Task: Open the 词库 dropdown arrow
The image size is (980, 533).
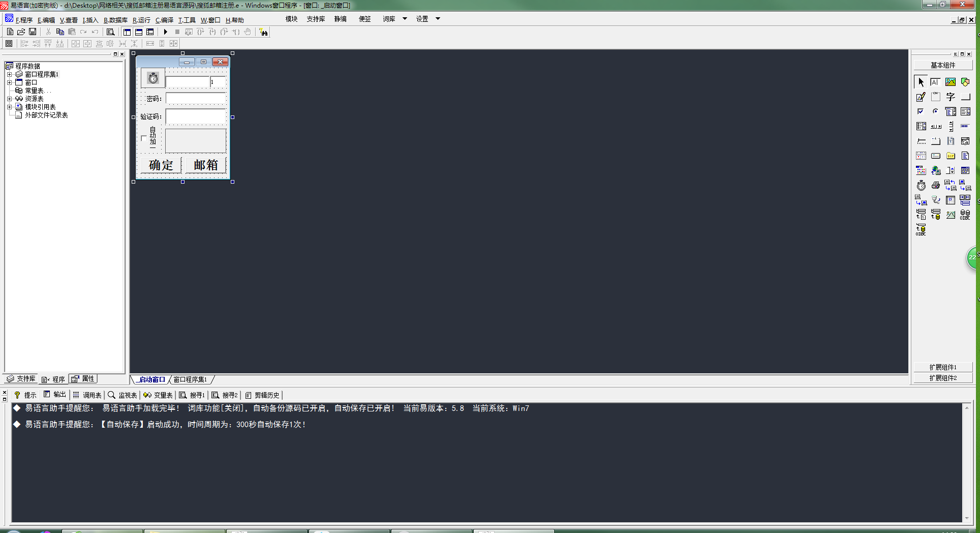Action: pyautogui.click(x=405, y=19)
